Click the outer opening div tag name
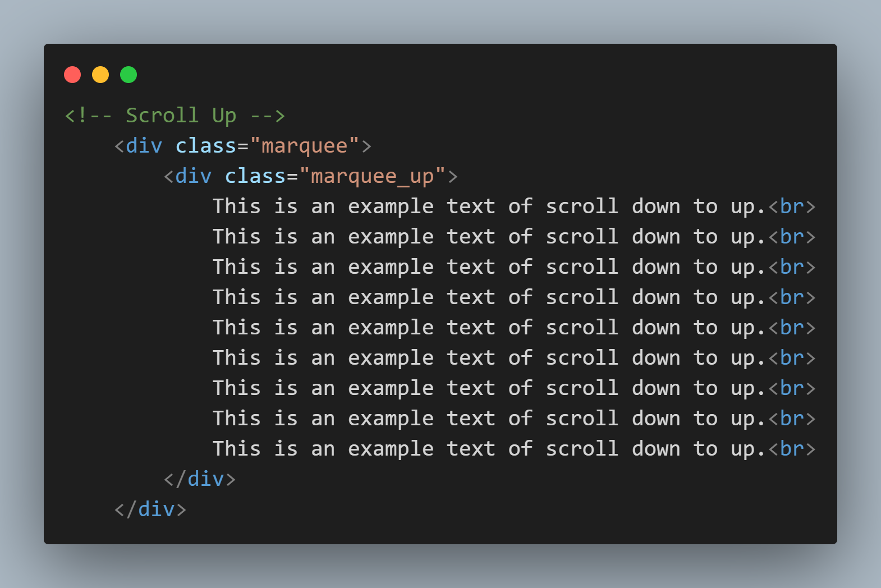881x588 pixels. coord(144,146)
